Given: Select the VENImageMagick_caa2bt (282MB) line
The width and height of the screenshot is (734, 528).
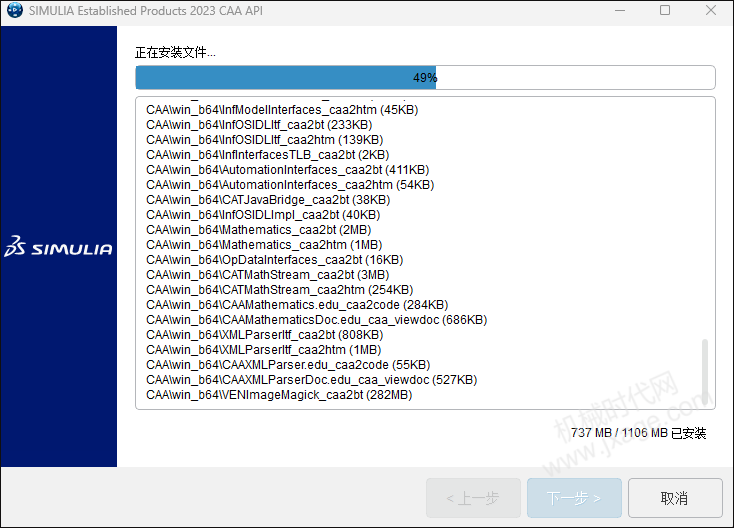Looking at the screenshot, I should click(279, 395).
